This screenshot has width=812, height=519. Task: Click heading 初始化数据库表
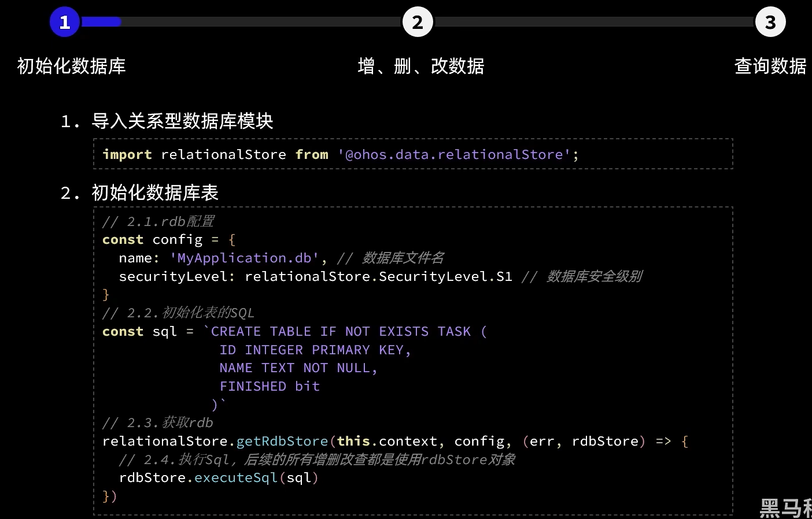coord(154,192)
